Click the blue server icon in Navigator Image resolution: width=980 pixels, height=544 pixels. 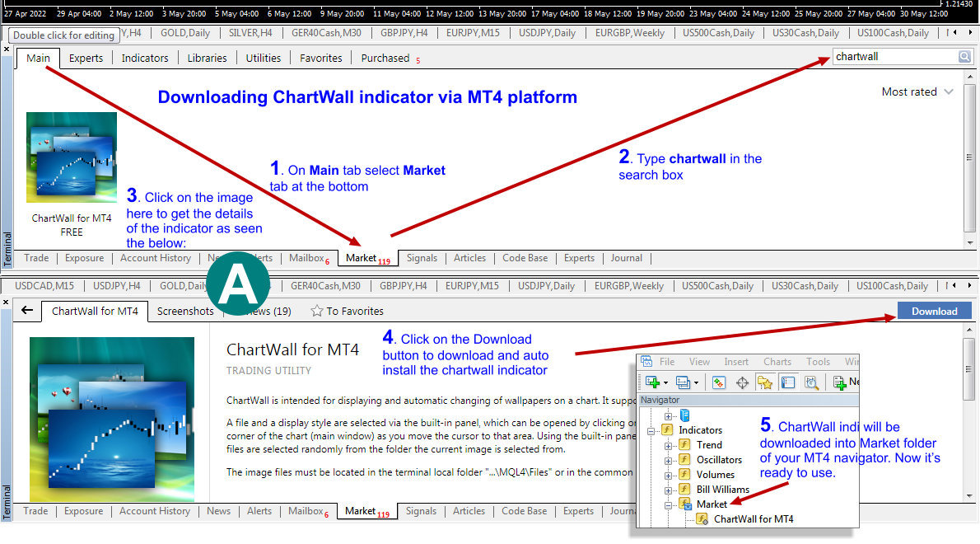684,415
